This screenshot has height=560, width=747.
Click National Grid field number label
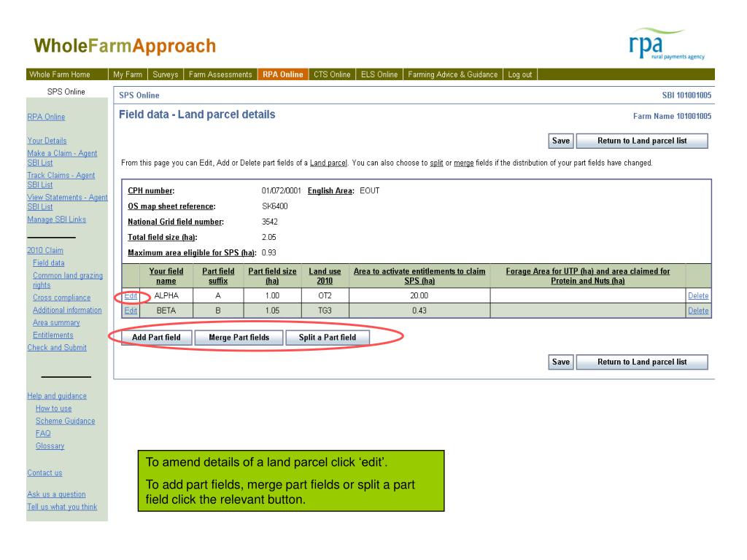coord(176,222)
